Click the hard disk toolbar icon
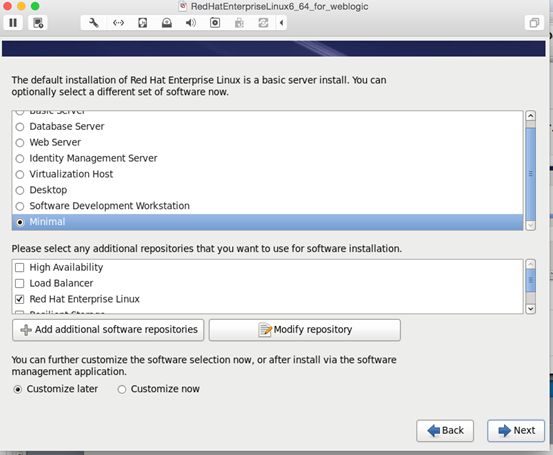 pyautogui.click(x=142, y=23)
